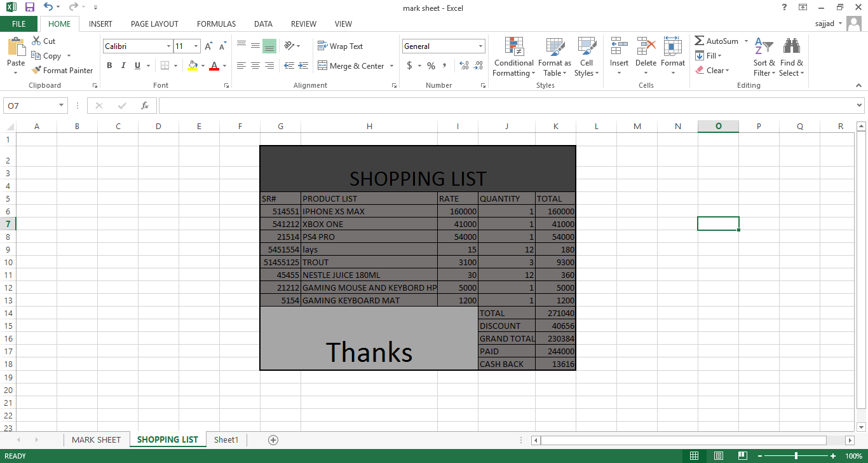Viewport: 868px width, 463px height.
Task: Open font color dropdown arrow
Action: 224,66
